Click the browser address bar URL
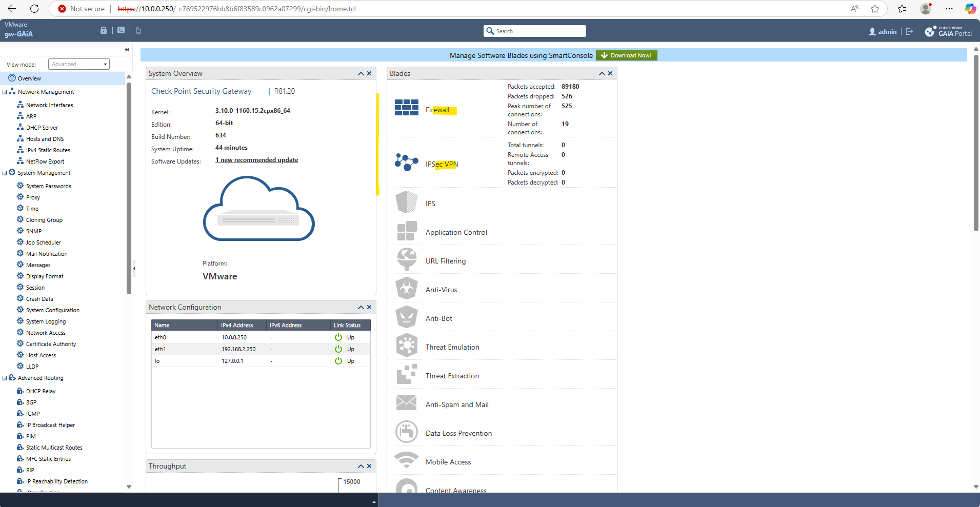 point(237,9)
